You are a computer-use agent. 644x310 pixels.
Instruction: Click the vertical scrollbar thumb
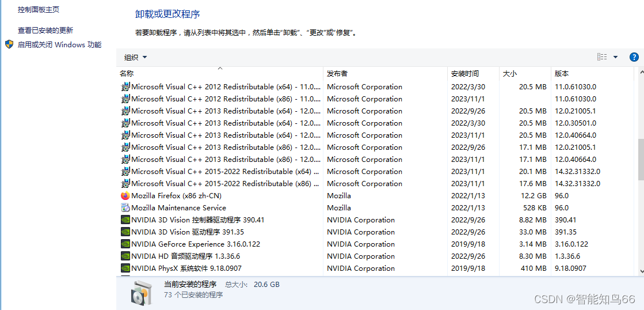pos(641,159)
